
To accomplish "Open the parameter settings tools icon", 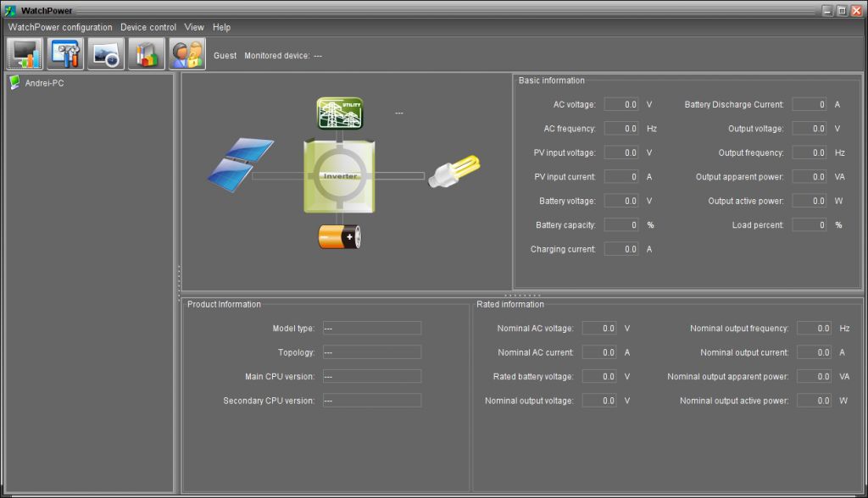I will click(65, 54).
